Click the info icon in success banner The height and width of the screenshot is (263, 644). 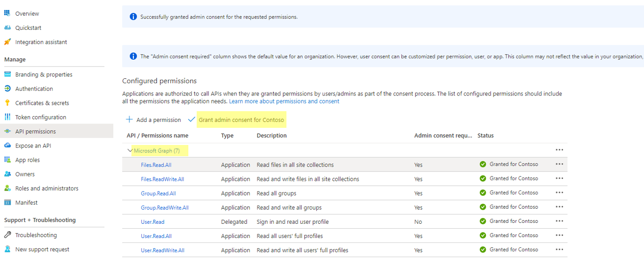(133, 17)
